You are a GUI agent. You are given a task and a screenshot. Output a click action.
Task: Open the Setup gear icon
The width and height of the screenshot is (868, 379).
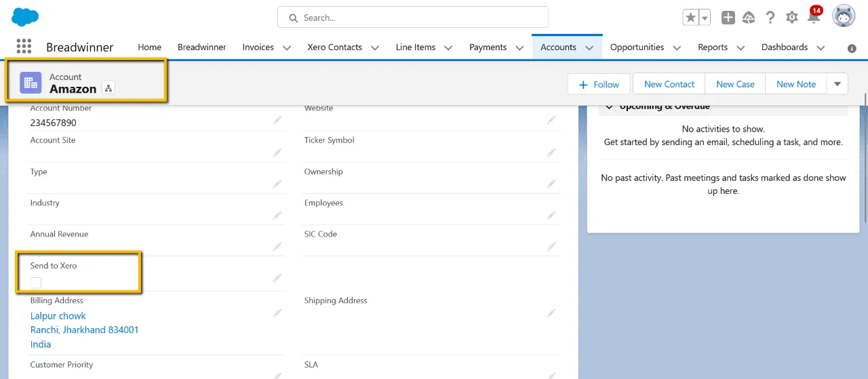tap(792, 18)
